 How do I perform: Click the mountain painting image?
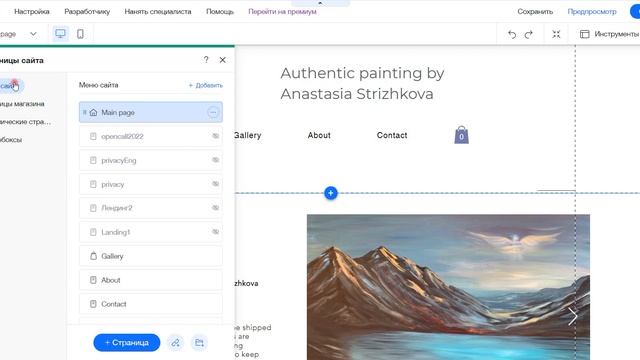(x=448, y=287)
